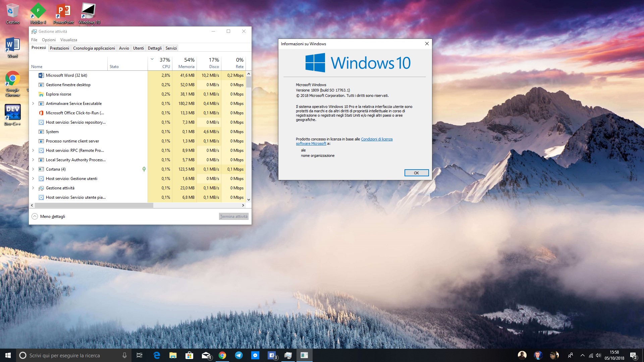Click the vertical scrollbar down arrow

tap(249, 200)
